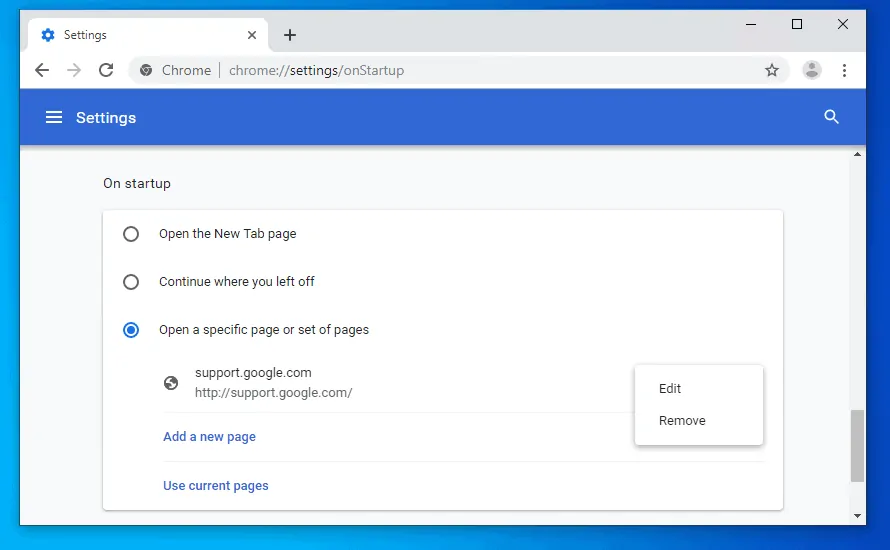Click the back navigation arrow
The height and width of the screenshot is (550, 890).
[41, 70]
